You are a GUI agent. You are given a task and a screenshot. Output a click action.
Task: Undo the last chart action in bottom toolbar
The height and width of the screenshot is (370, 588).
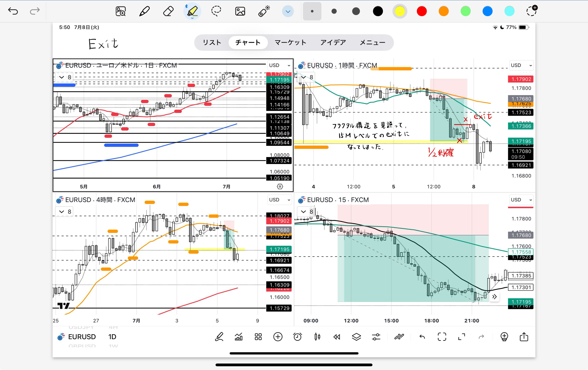pos(422,337)
